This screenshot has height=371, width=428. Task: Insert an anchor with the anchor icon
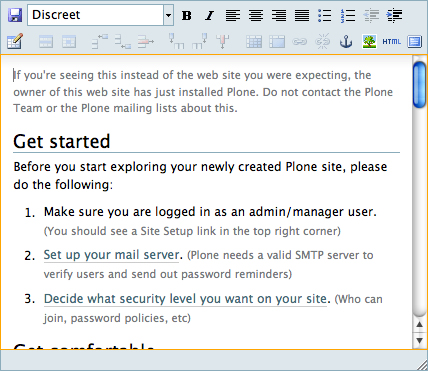346,42
